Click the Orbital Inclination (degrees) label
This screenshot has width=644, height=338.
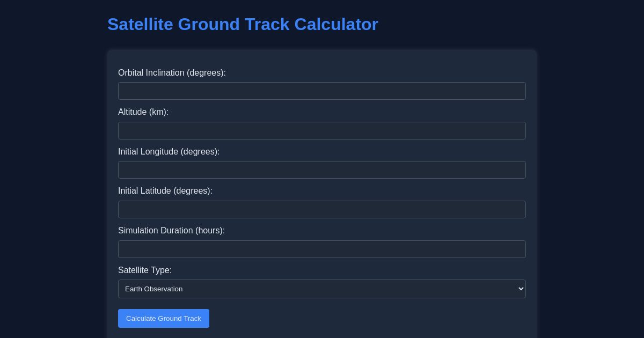172,73
